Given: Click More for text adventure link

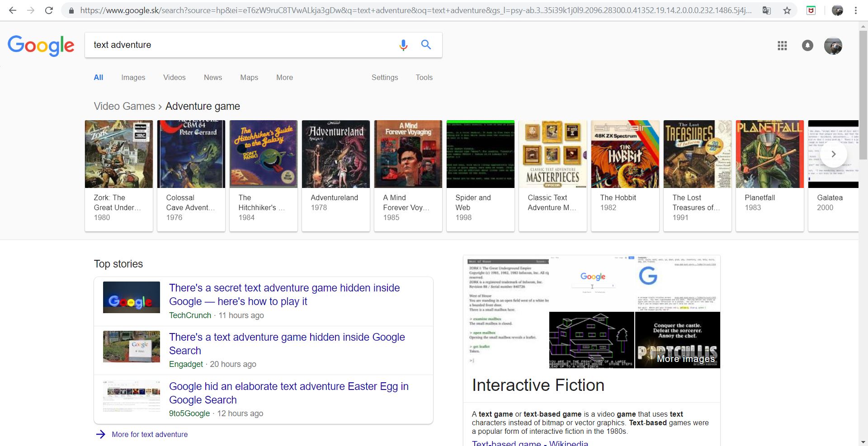Looking at the screenshot, I should pyautogui.click(x=150, y=434).
